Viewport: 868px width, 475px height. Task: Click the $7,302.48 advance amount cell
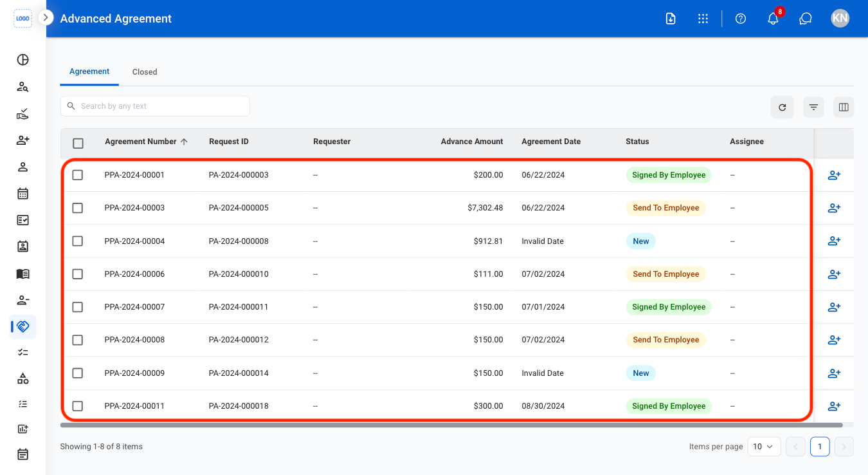coord(485,208)
